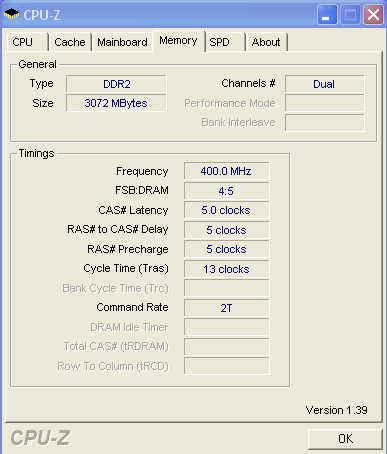Image resolution: width=387 pixels, height=454 pixels.
Task: Click the Channels # label
Action: [x=248, y=83]
